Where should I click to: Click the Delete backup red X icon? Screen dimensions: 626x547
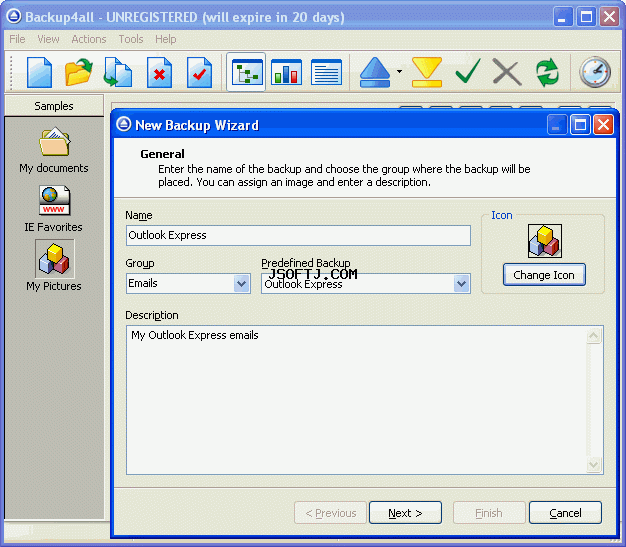click(159, 72)
